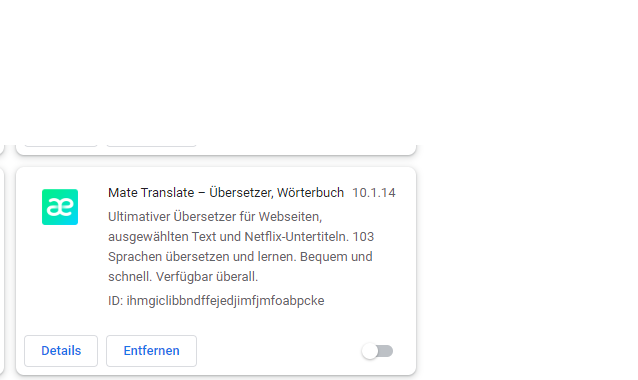Click the partially visible extension card at the left edge
The width and height of the screenshot is (638, 380).
tap(2, 271)
